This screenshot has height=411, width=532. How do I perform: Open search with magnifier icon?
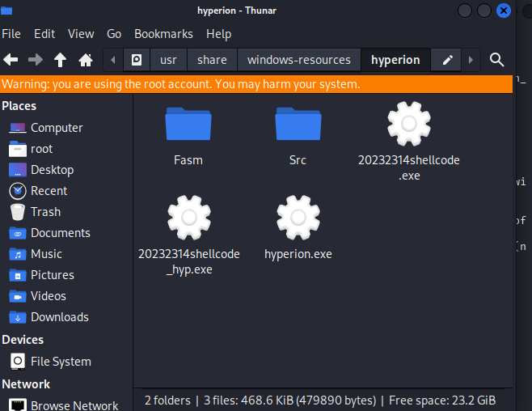[x=496, y=60]
